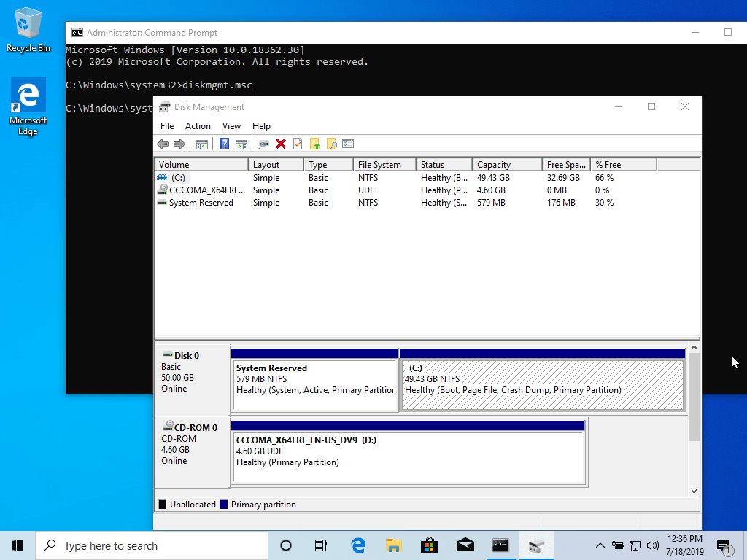Image resolution: width=747 pixels, height=560 pixels.
Task: Select the System Reserved volume row
Action: coord(201,203)
